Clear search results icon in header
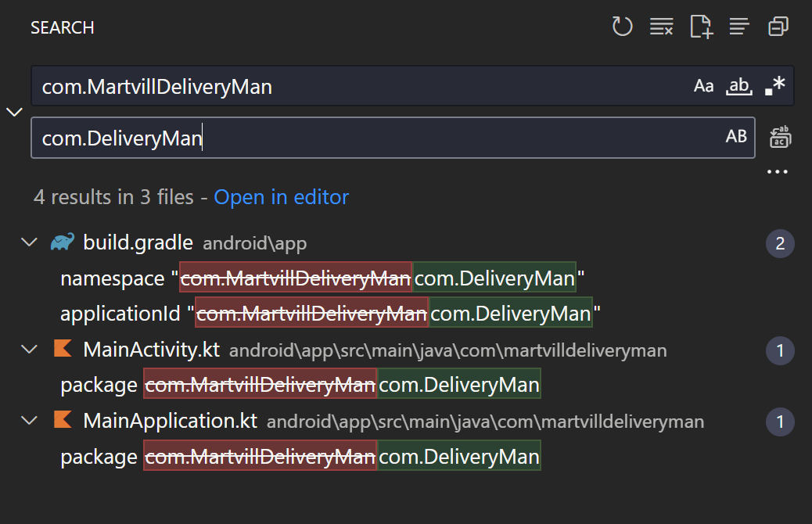 tap(661, 27)
